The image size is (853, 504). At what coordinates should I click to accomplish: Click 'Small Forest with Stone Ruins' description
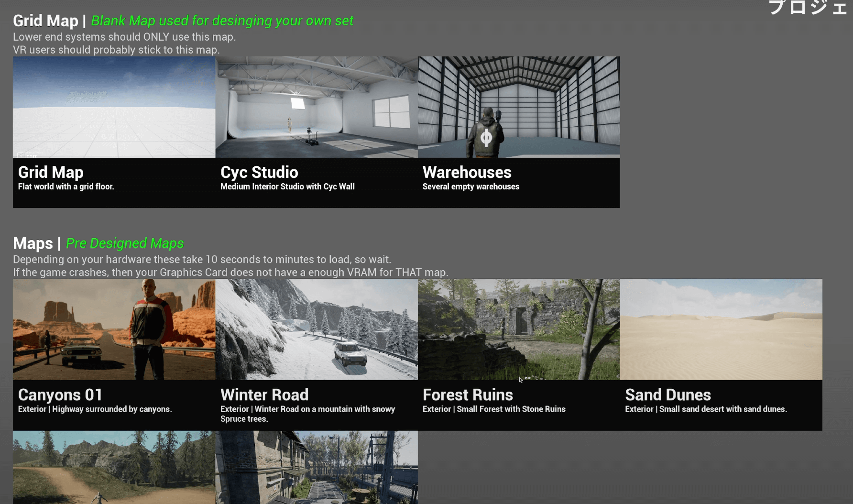[494, 409]
